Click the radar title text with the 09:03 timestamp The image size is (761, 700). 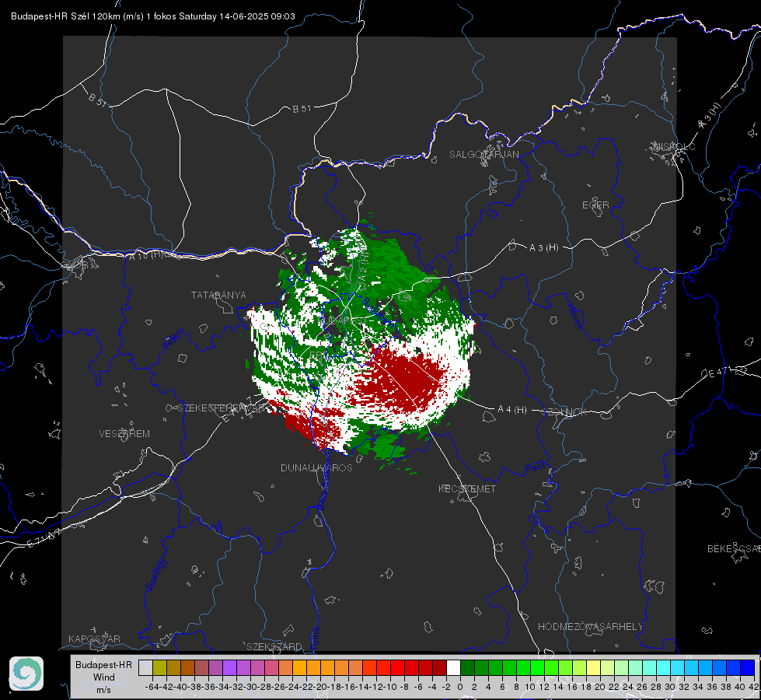153,16
